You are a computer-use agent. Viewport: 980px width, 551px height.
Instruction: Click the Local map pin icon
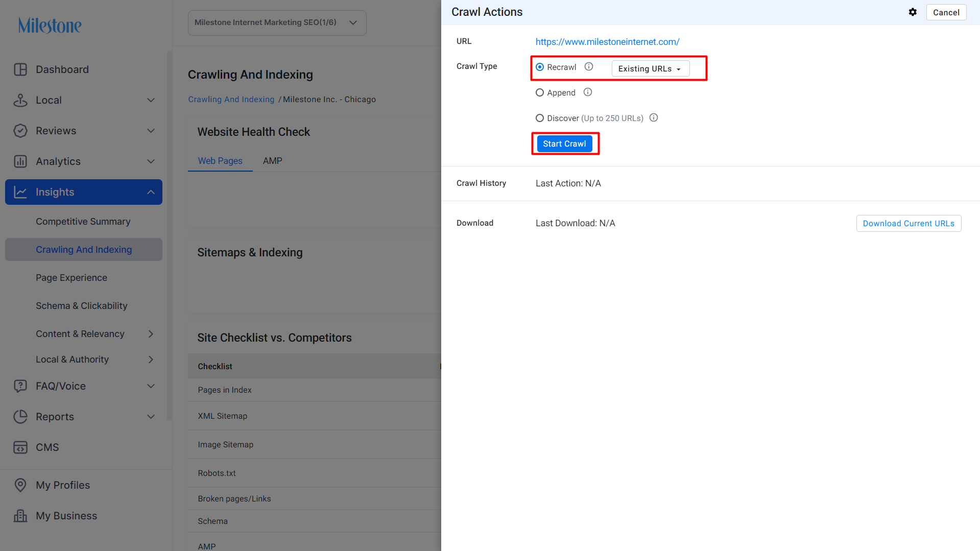pyautogui.click(x=20, y=100)
